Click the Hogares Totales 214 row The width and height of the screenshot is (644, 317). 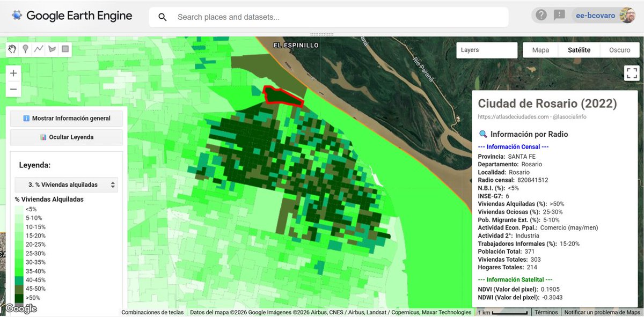508,267
